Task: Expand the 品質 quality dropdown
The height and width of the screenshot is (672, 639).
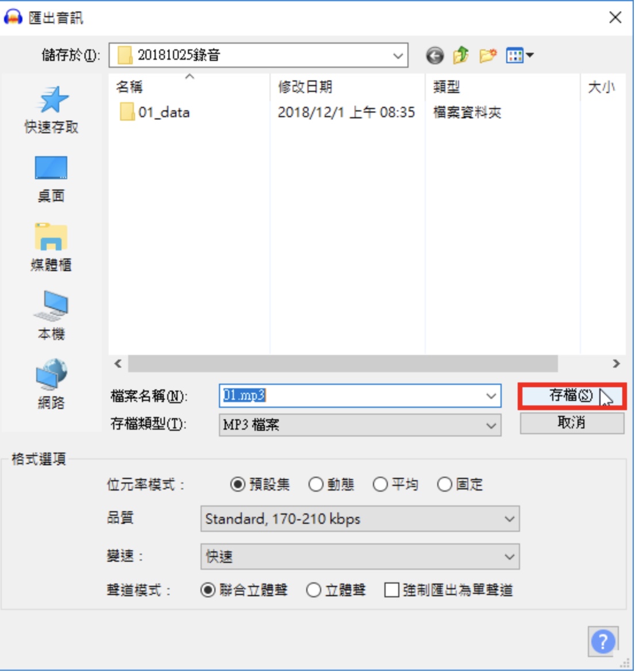Action: (x=360, y=519)
